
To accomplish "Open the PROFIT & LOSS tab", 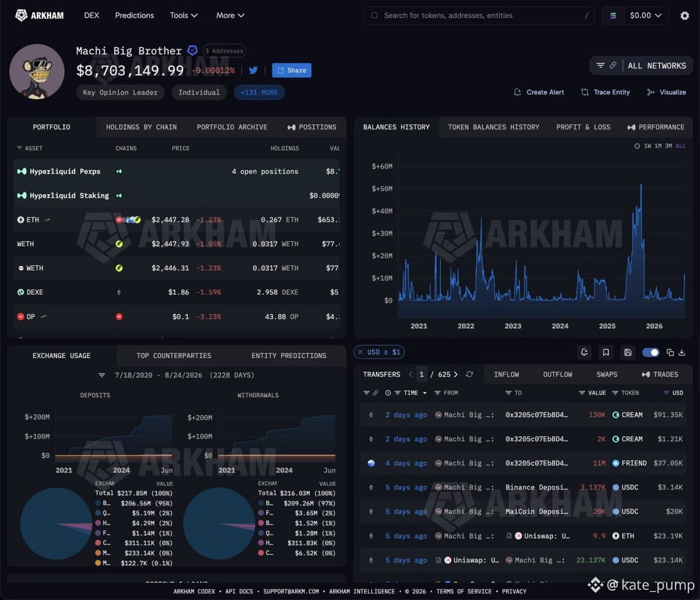I will click(583, 127).
